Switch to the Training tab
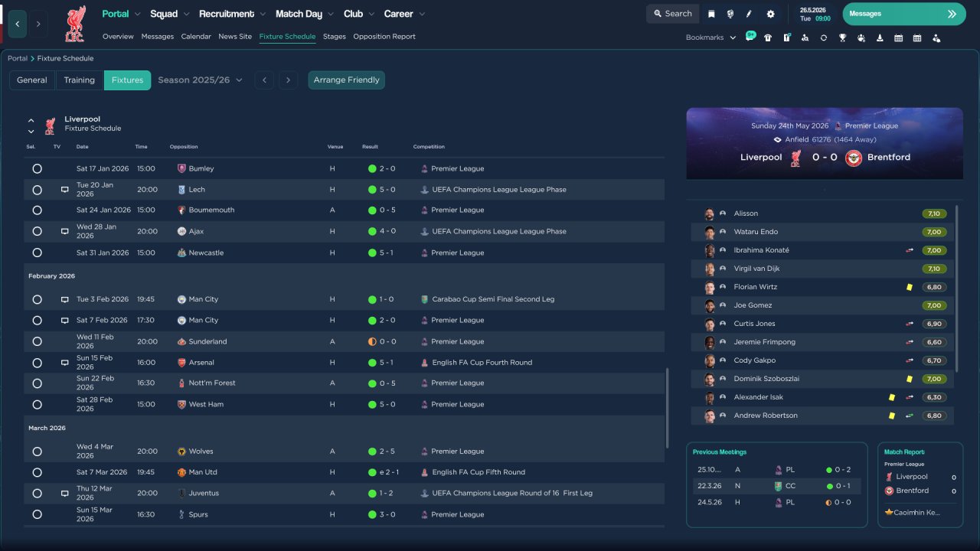This screenshot has width=980, height=551. pos(79,80)
